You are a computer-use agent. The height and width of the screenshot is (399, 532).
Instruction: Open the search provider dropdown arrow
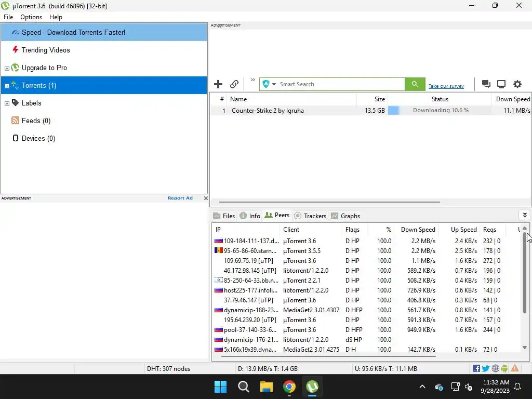(x=274, y=84)
